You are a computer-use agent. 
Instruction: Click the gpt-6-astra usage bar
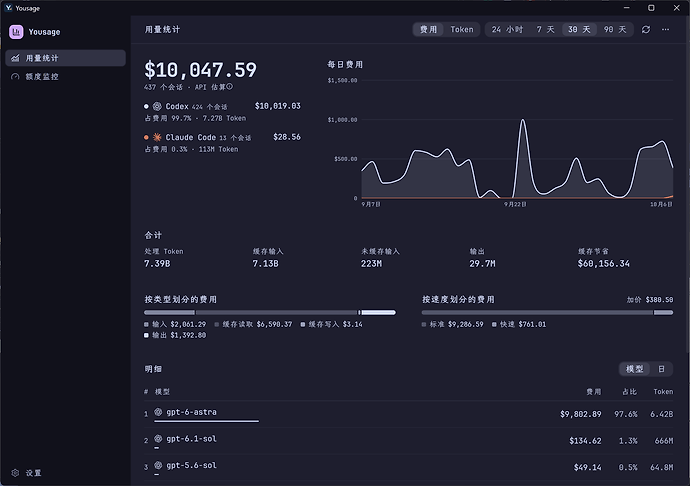pos(206,421)
